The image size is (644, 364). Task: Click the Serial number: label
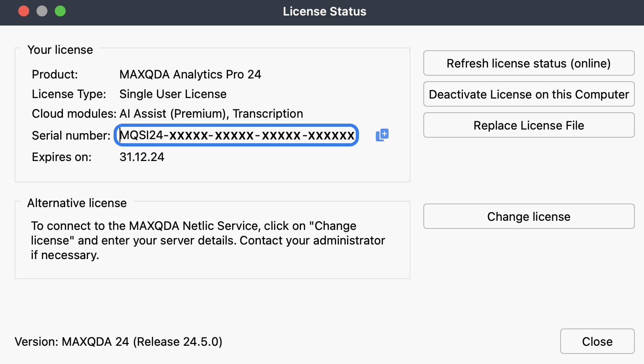click(x=71, y=135)
